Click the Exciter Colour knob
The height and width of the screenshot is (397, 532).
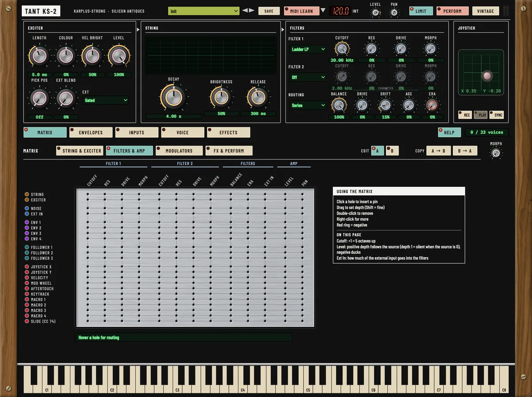[x=66, y=56]
